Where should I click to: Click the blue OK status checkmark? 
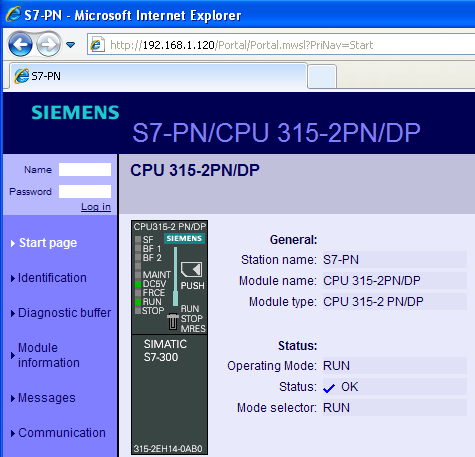coord(329,388)
